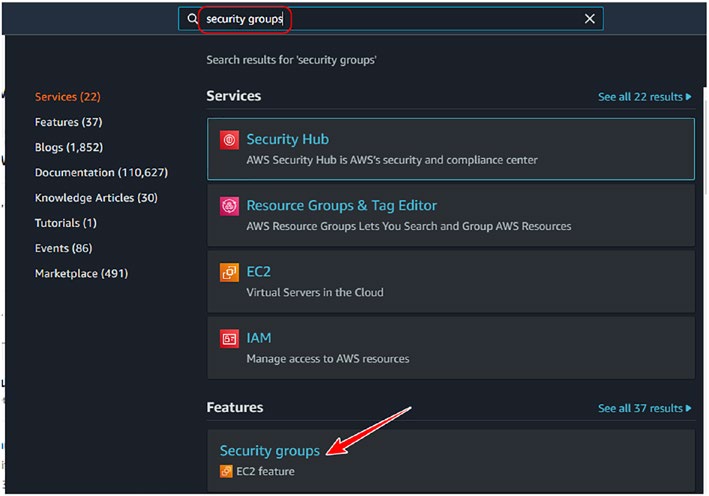Click the arrow after 'See all 22 results'
This screenshot has height=496, width=709.
tap(688, 97)
